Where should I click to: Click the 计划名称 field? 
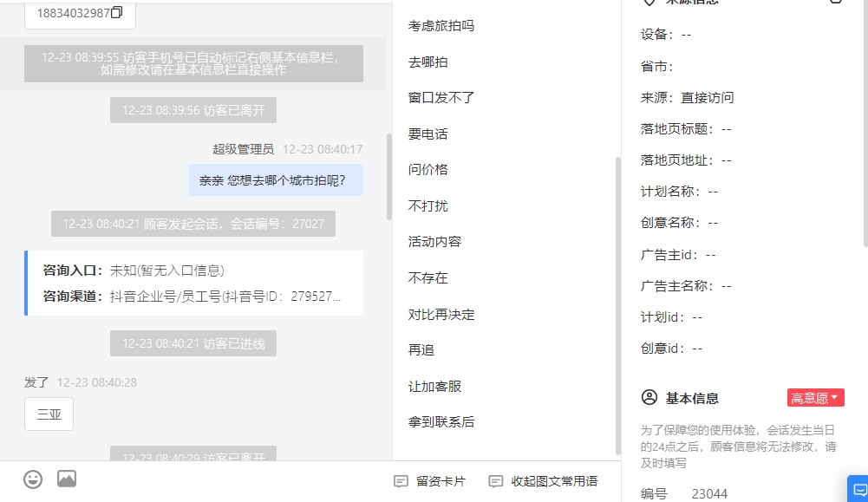click(x=679, y=192)
